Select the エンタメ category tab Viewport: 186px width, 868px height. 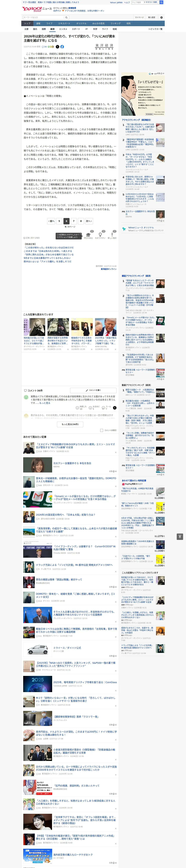click(63, 29)
